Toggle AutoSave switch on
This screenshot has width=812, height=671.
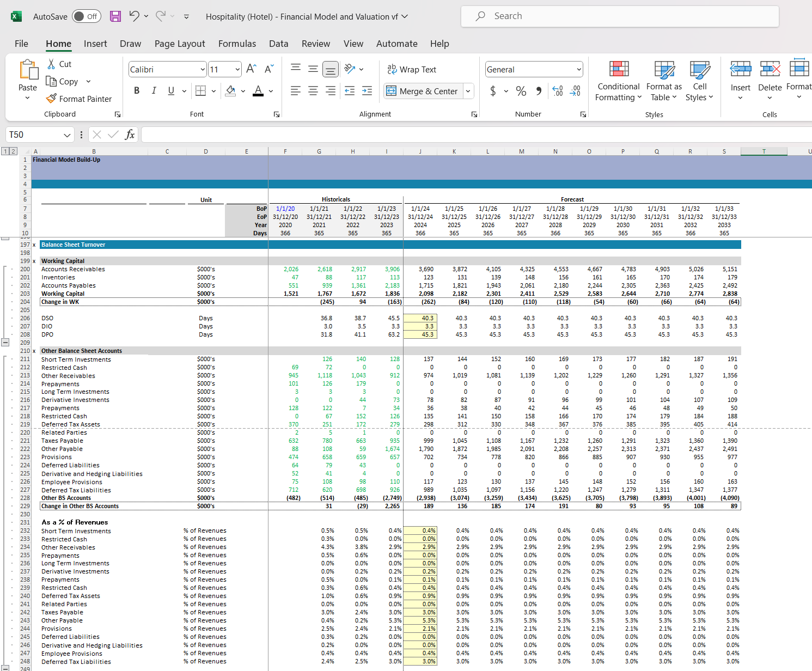tap(86, 16)
